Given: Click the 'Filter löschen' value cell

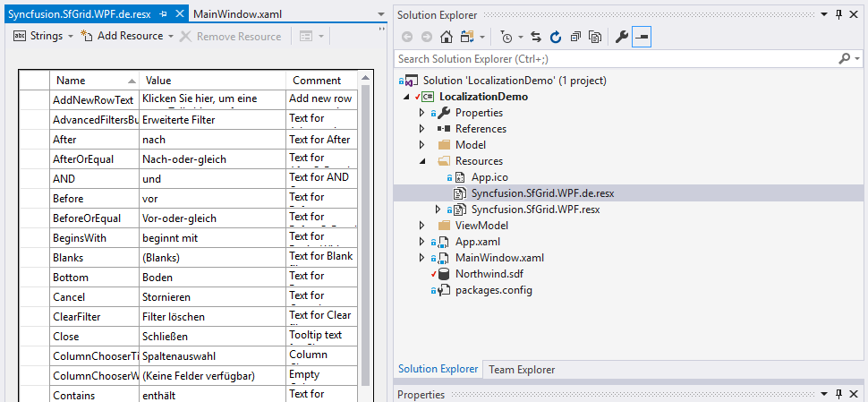Looking at the screenshot, I should tap(213, 317).
